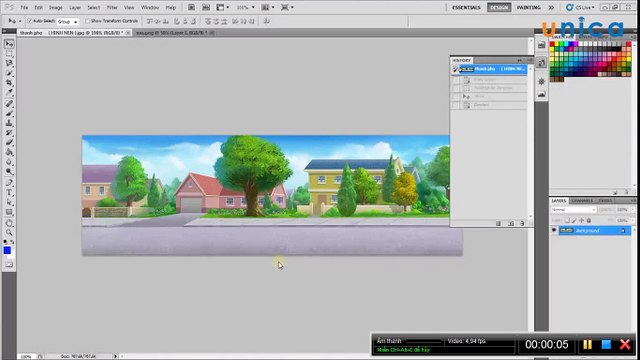The width and height of the screenshot is (640, 360).
Task: Click the blue foreground color swatch
Action: [7, 251]
